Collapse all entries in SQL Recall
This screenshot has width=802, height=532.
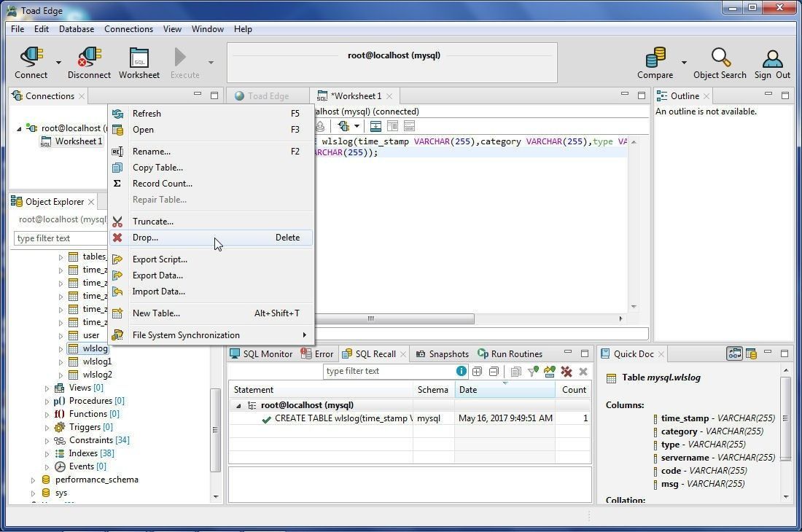pyautogui.click(x=494, y=372)
